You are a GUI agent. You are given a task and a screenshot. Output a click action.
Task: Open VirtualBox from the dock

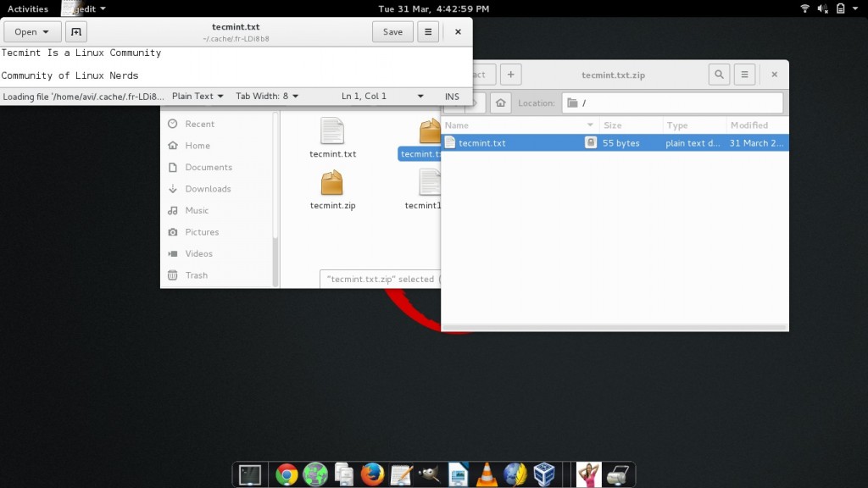pyautogui.click(x=543, y=474)
